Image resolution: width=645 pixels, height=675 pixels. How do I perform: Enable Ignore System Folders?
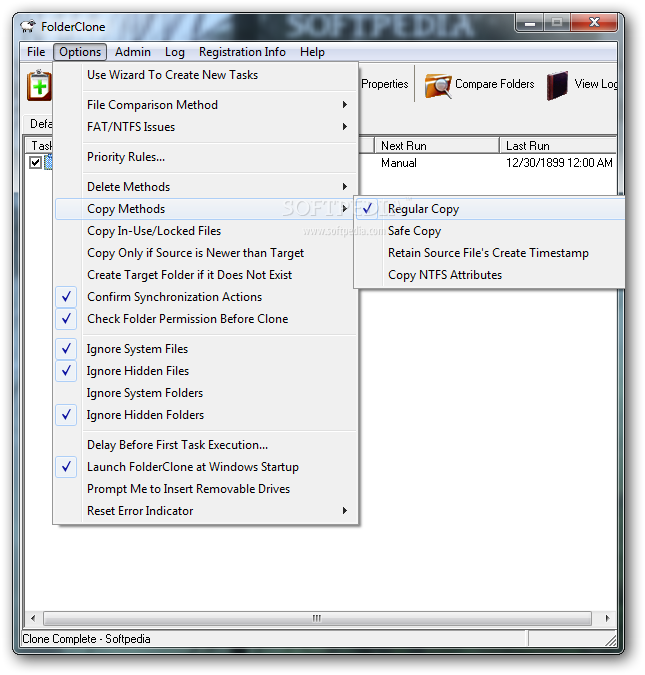207,393
